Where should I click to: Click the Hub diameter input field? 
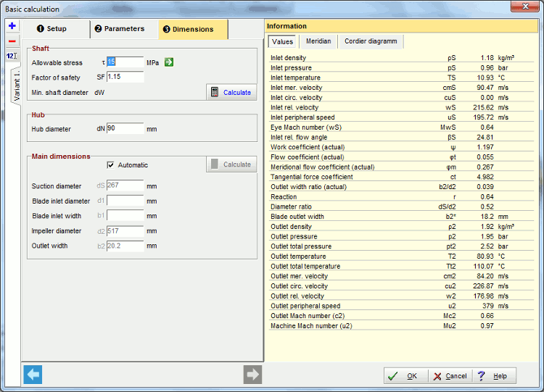[x=125, y=128]
